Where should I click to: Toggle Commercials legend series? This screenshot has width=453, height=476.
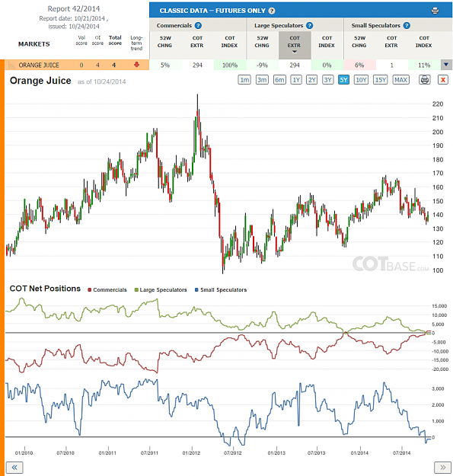pos(107,290)
